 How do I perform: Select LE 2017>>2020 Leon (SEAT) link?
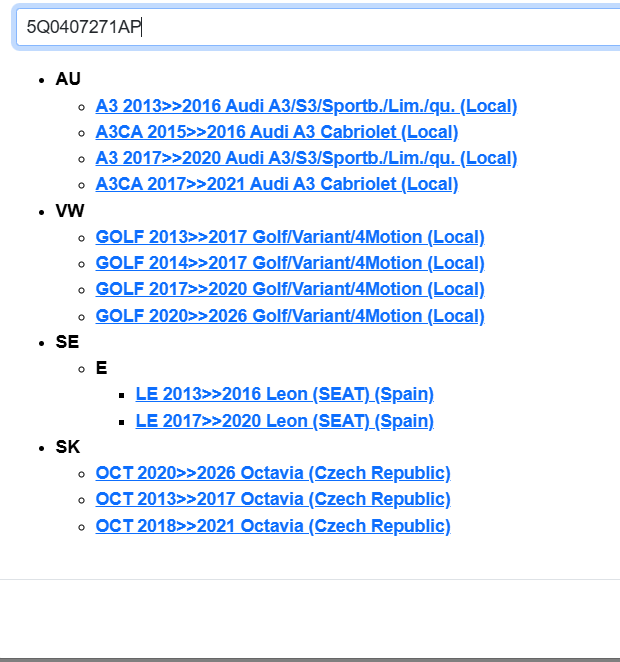[x=284, y=421]
